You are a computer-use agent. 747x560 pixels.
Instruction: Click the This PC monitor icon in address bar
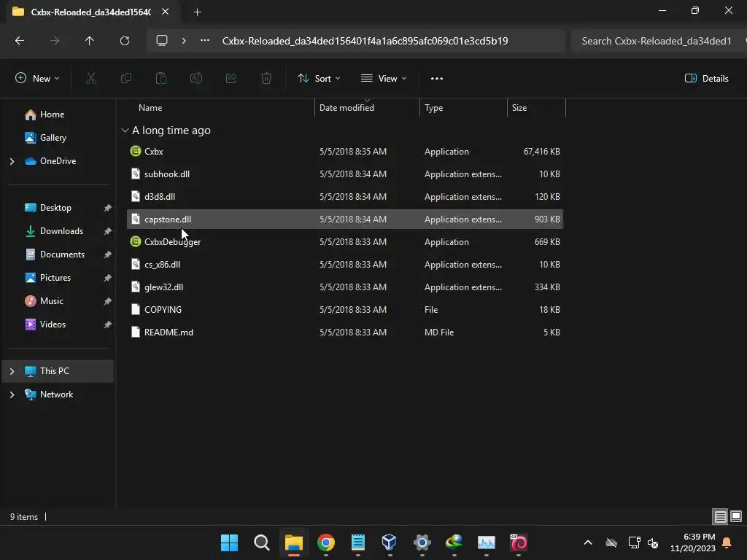click(x=162, y=41)
